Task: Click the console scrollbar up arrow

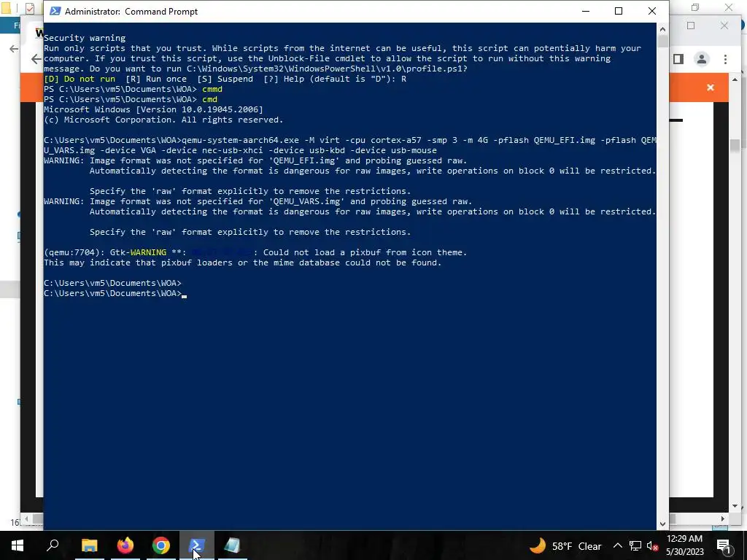Action: click(662, 29)
